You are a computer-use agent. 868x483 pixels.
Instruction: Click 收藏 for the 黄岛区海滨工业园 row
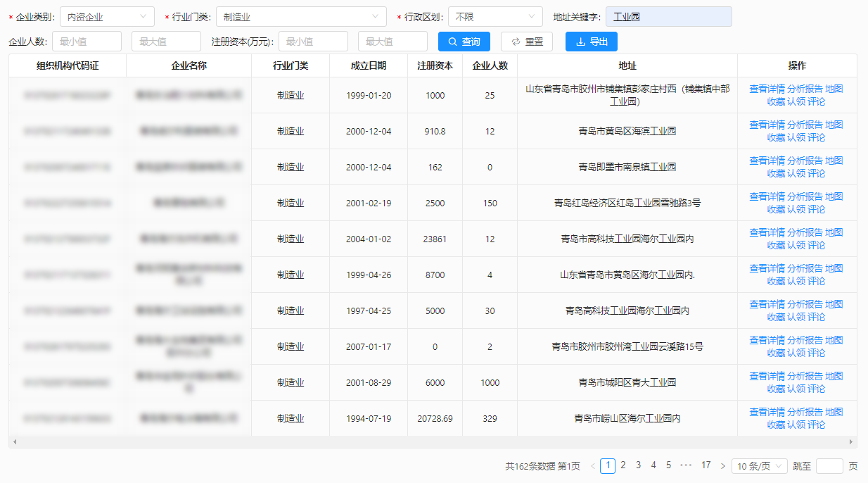coord(776,137)
